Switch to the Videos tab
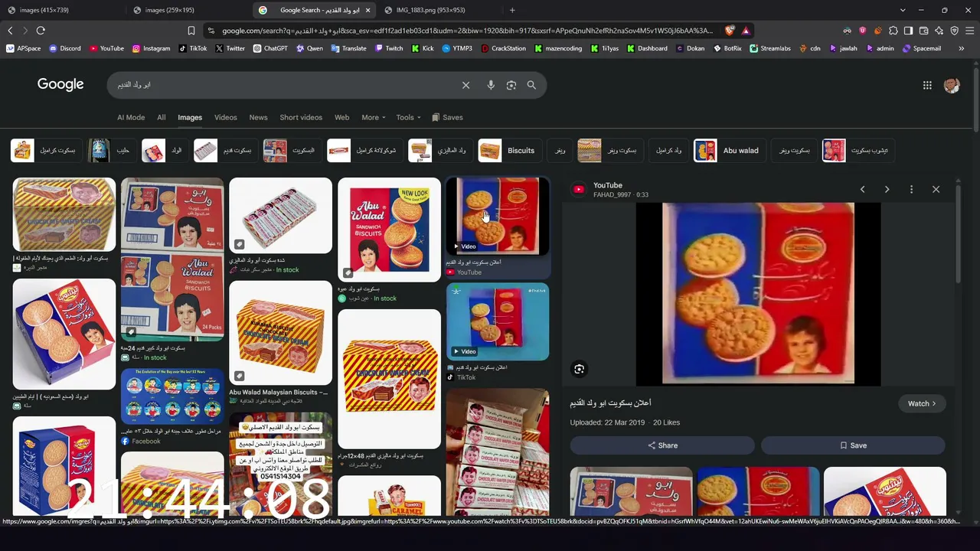The image size is (980, 551). point(226,117)
